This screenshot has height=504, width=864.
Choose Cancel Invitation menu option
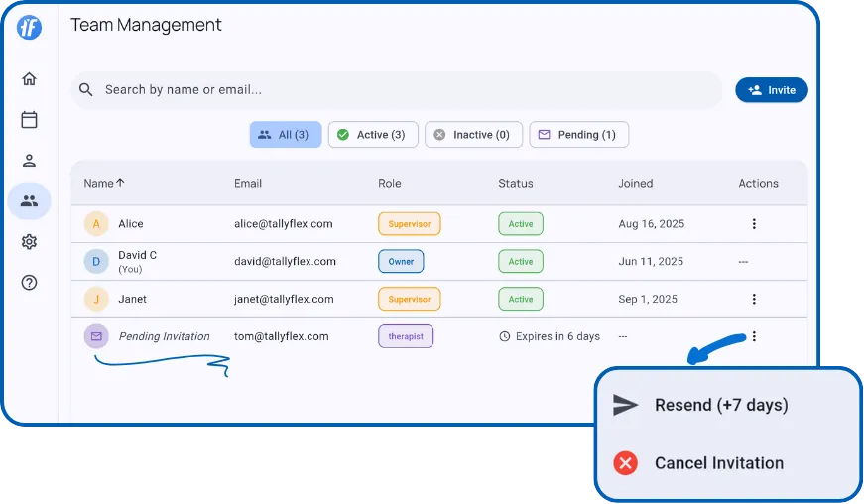point(718,463)
